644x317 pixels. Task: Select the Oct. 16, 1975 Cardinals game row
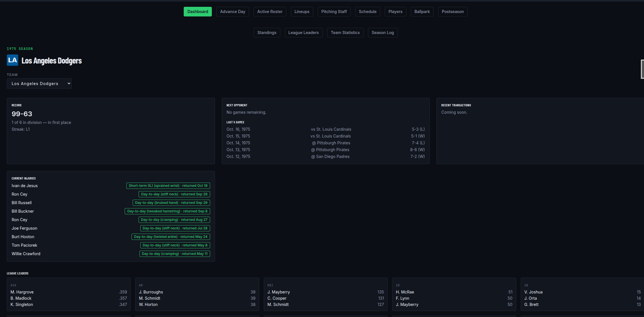click(x=325, y=129)
